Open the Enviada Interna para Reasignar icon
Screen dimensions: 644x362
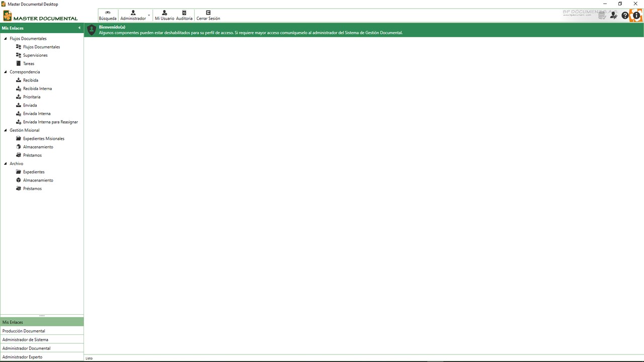coord(19,122)
